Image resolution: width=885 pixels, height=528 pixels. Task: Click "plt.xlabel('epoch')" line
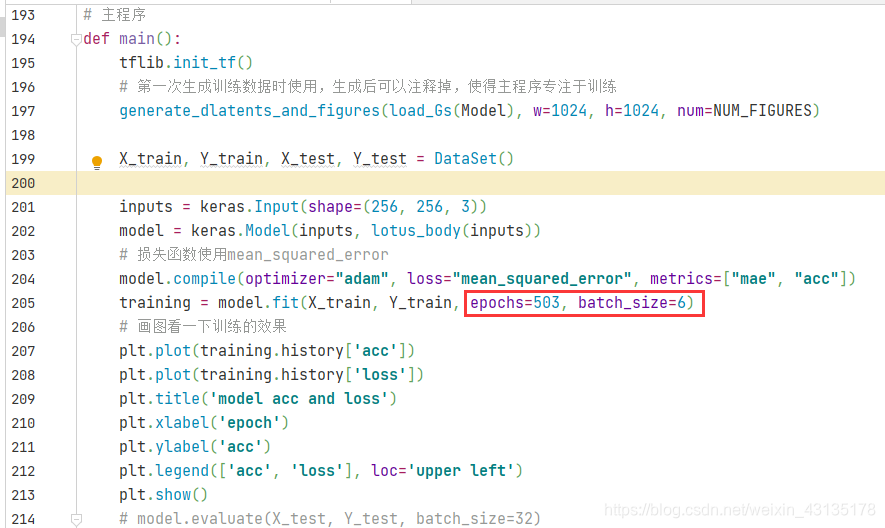pyautogui.click(x=204, y=423)
